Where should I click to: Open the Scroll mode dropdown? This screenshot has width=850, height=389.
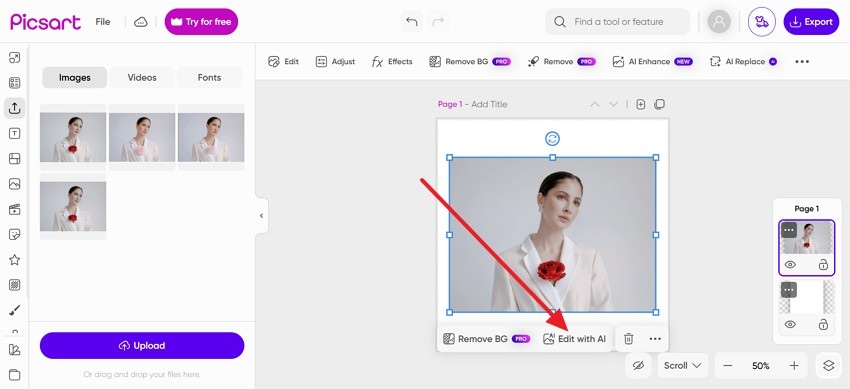coord(682,366)
